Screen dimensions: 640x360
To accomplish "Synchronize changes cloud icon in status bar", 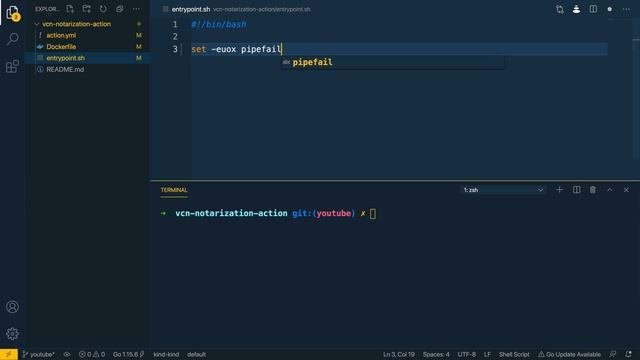I will coord(67,354).
